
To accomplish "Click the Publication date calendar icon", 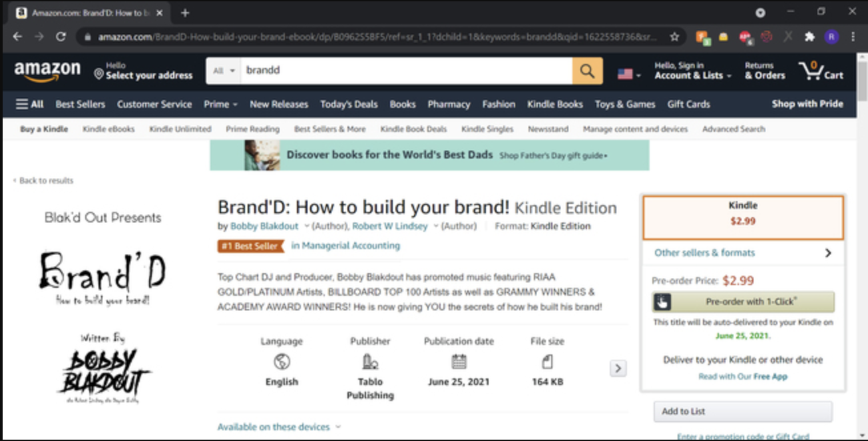I will [x=459, y=362].
